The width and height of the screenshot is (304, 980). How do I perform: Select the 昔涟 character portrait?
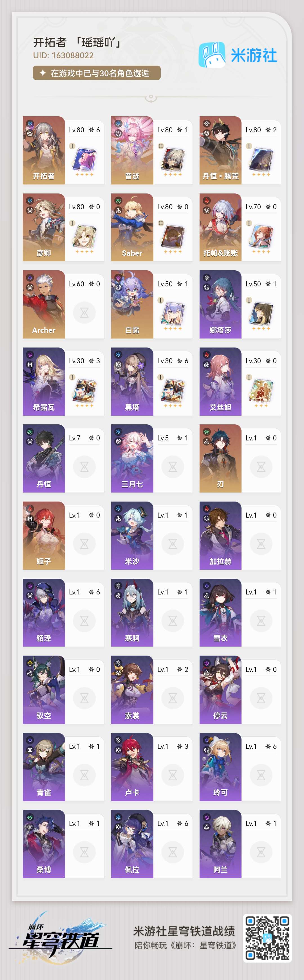click(132, 150)
